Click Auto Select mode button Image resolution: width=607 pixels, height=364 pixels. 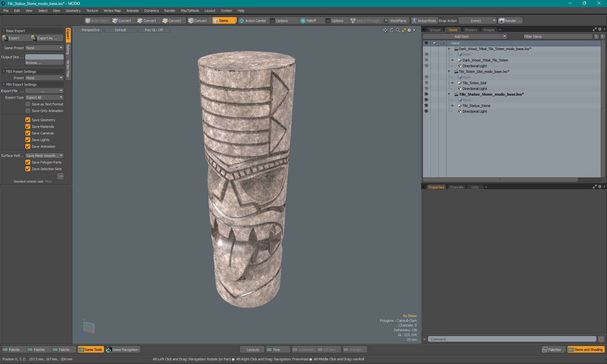coord(97,21)
